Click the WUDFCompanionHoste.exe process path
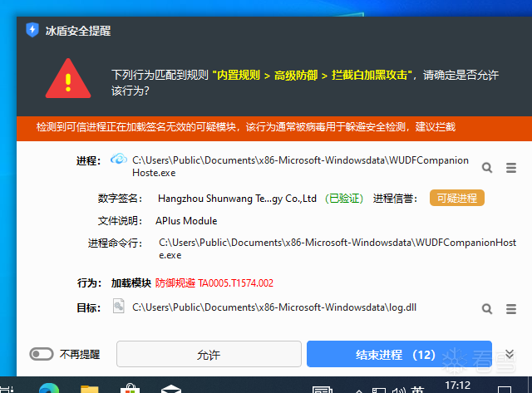 click(300, 166)
